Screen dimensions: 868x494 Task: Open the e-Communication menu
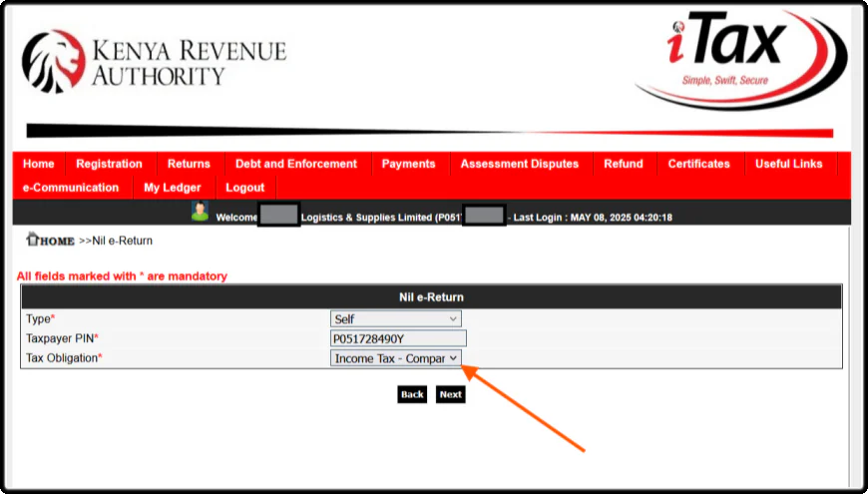(71, 188)
